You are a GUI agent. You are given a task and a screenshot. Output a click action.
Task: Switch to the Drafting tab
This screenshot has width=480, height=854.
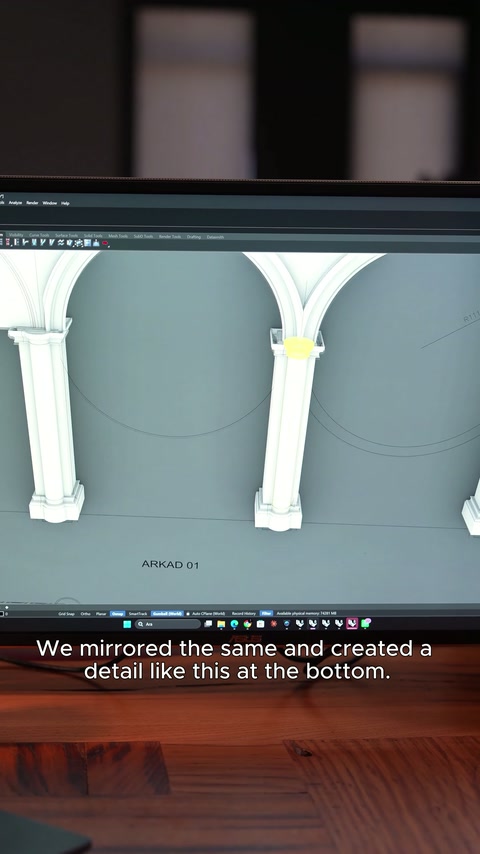click(x=194, y=237)
